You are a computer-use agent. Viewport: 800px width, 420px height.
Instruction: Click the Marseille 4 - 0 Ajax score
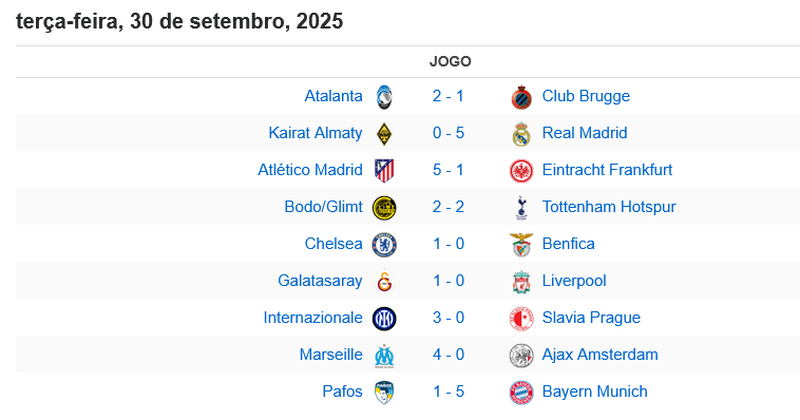pos(448,355)
